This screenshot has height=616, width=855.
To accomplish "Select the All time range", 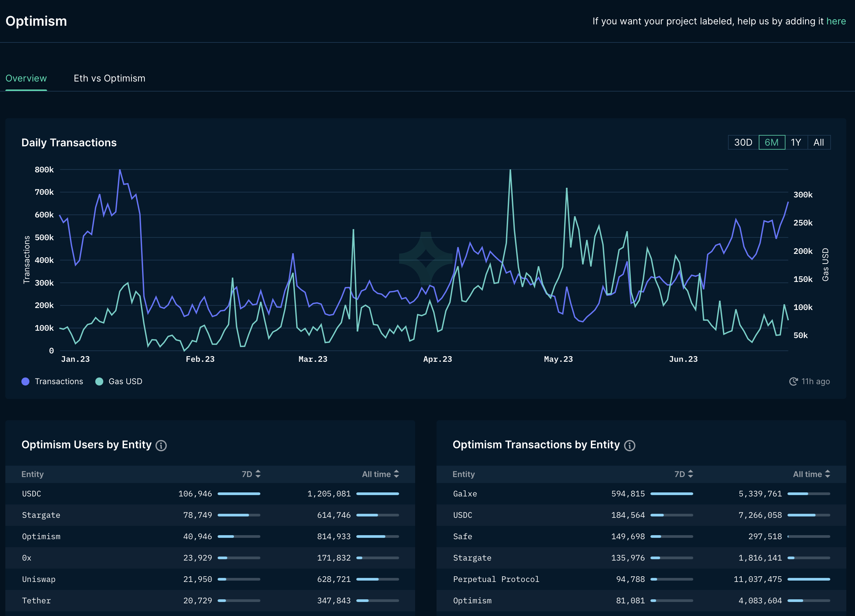I will (819, 142).
